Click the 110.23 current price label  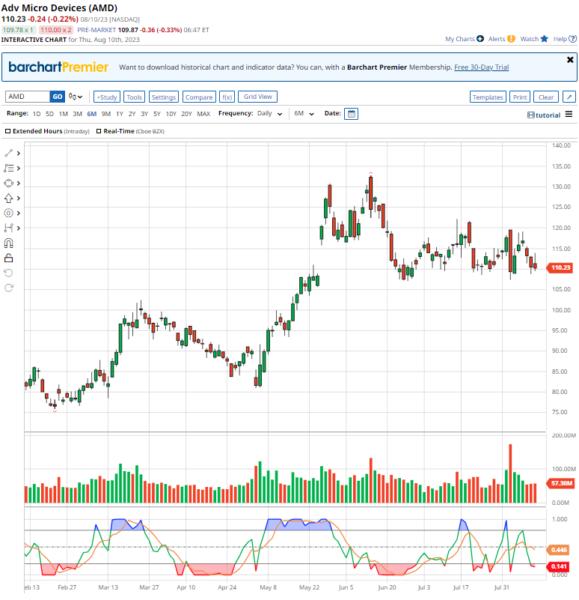pyautogui.click(x=561, y=267)
